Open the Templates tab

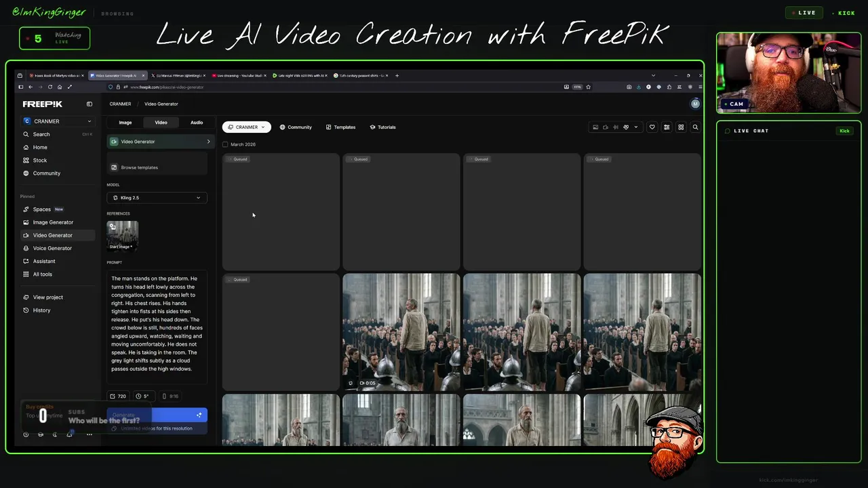tap(340, 127)
